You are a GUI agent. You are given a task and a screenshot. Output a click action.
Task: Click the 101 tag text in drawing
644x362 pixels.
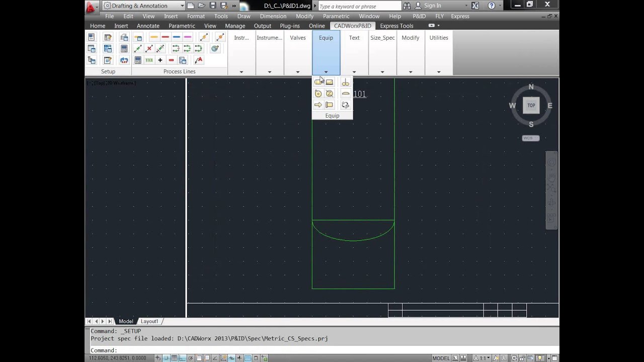click(x=360, y=94)
